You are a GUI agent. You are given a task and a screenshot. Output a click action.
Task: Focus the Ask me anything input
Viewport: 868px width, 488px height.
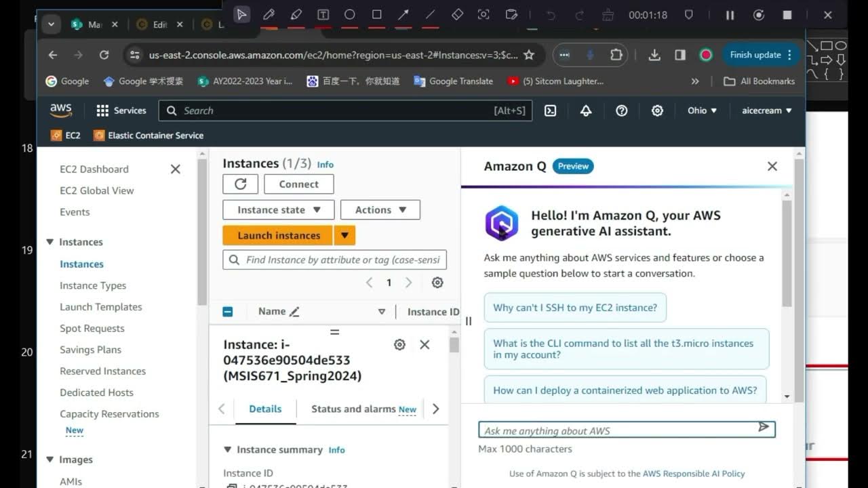pyautogui.click(x=627, y=430)
